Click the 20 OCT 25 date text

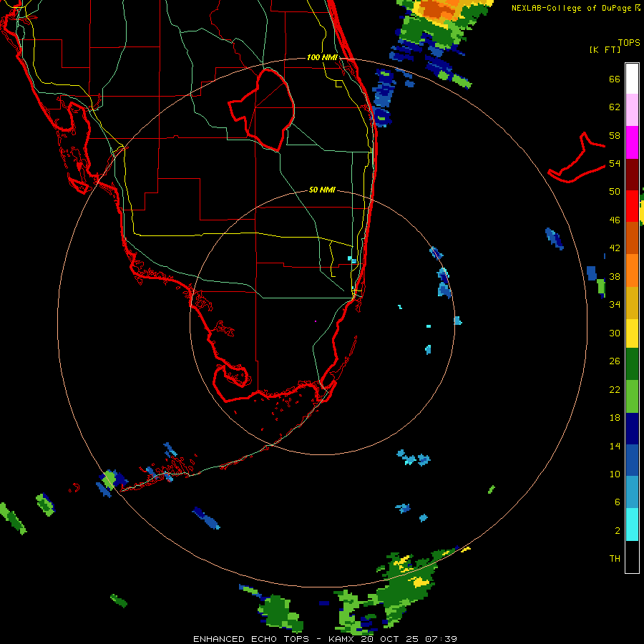pyautogui.click(x=391, y=639)
